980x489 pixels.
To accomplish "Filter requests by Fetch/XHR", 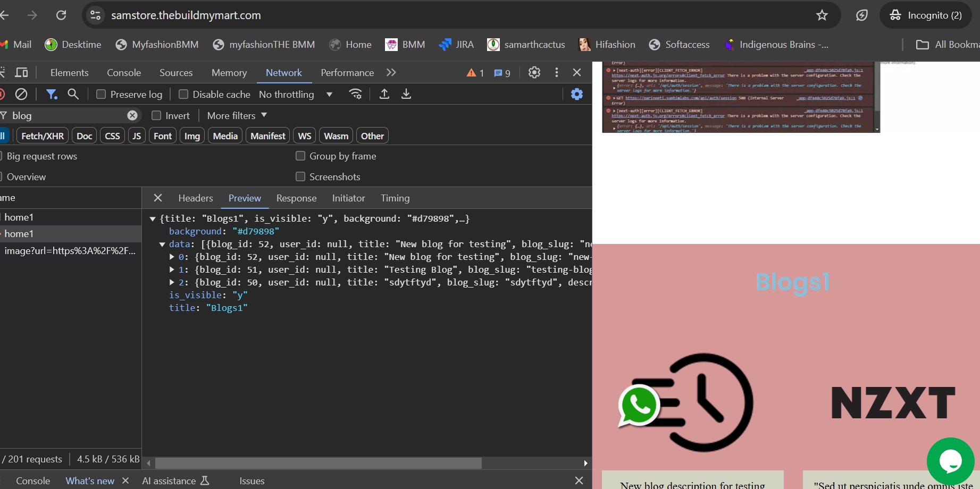I will tap(43, 136).
